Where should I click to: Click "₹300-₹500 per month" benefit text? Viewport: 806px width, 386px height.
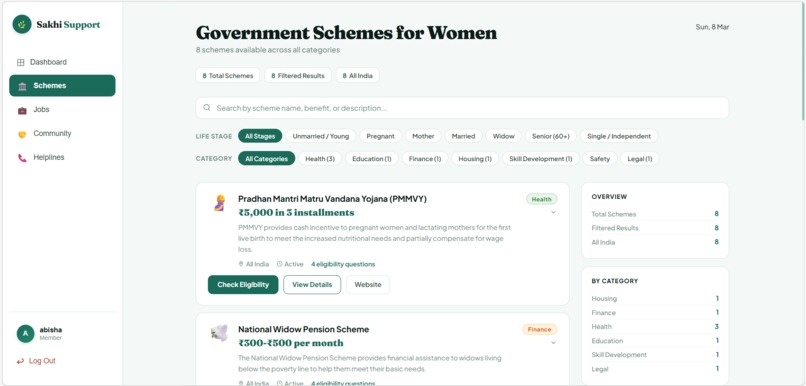[x=290, y=343]
